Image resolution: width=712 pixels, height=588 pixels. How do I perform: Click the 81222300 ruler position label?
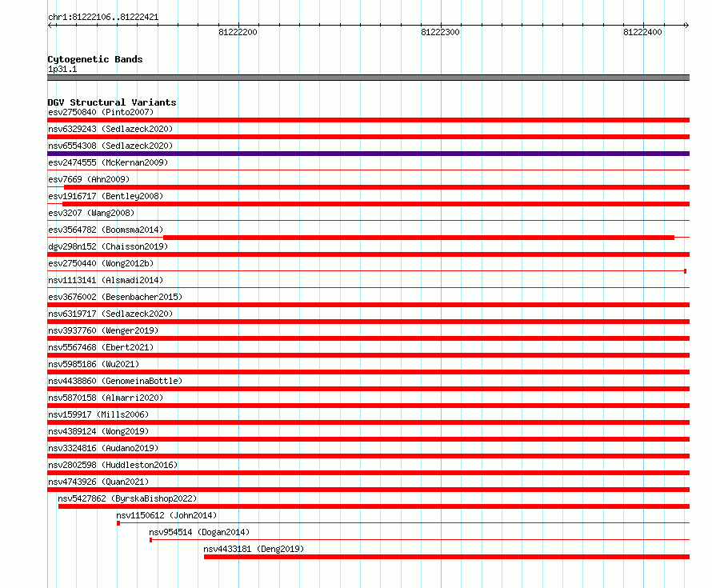tap(441, 32)
